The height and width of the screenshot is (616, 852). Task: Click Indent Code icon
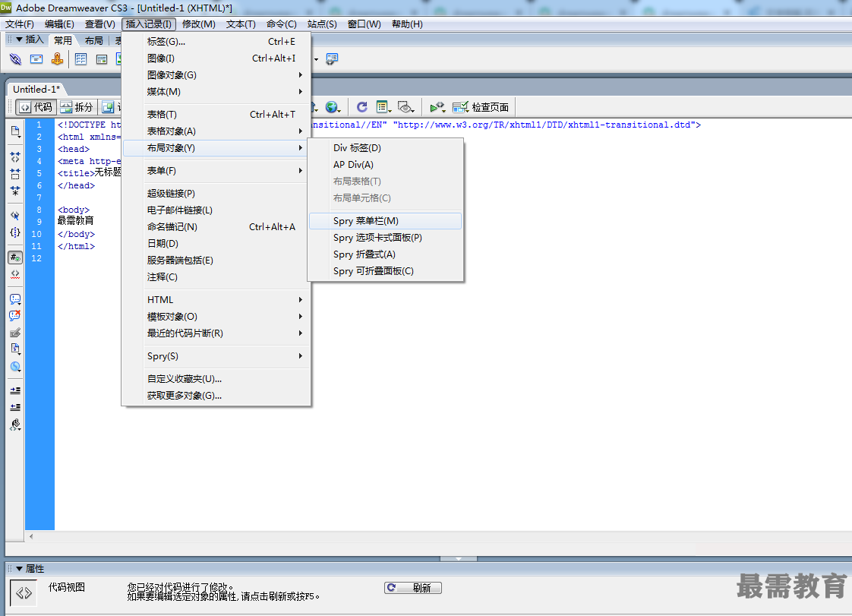tap(15, 391)
